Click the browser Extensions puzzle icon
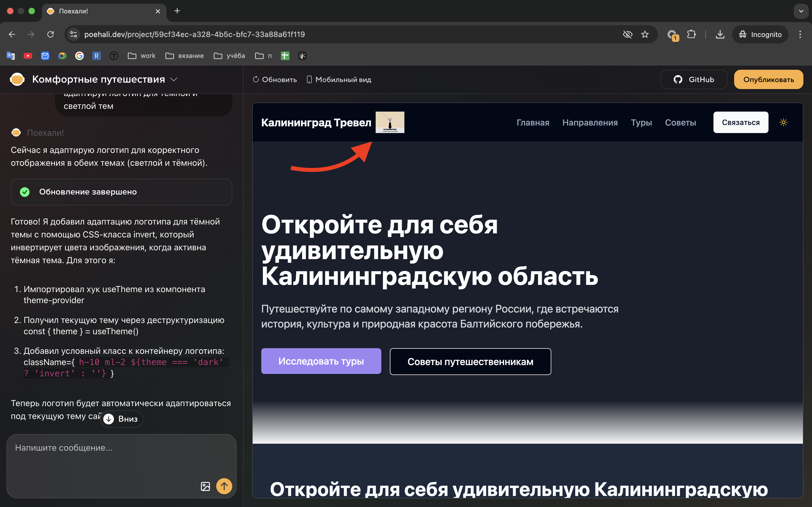This screenshot has height=507, width=812. coord(691,34)
